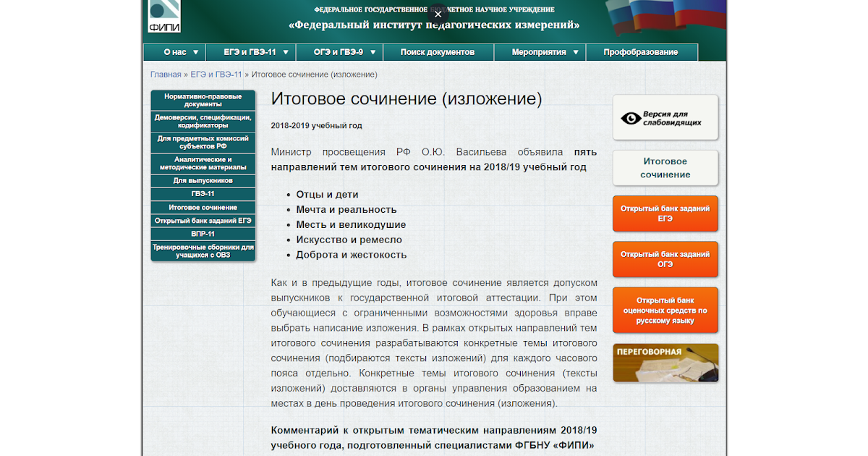Go to Поиск документов
The height and width of the screenshot is (456, 868).
[x=438, y=52]
